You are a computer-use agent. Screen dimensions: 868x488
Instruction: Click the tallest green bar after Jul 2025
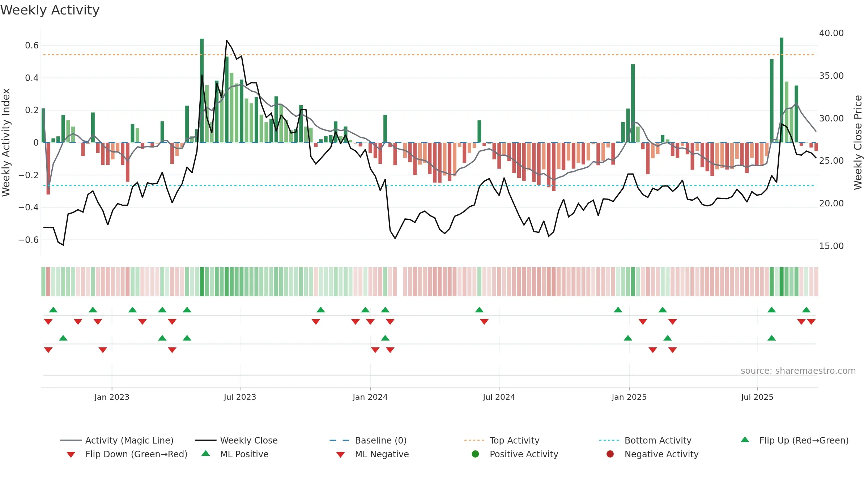pos(782,90)
